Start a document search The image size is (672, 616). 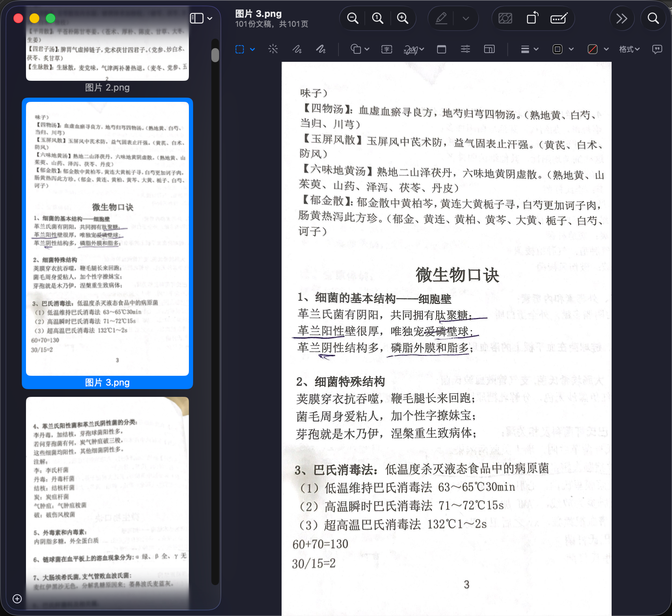(653, 18)
